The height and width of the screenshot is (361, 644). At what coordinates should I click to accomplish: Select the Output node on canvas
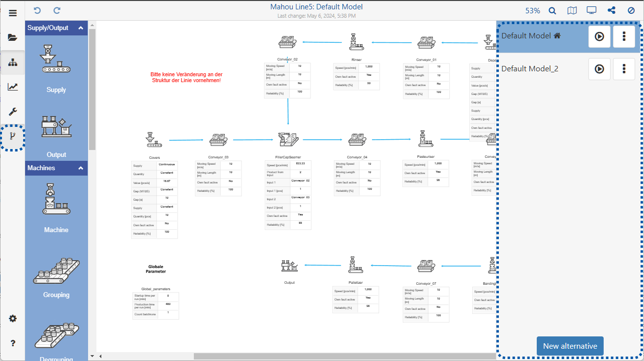[289, 266]
